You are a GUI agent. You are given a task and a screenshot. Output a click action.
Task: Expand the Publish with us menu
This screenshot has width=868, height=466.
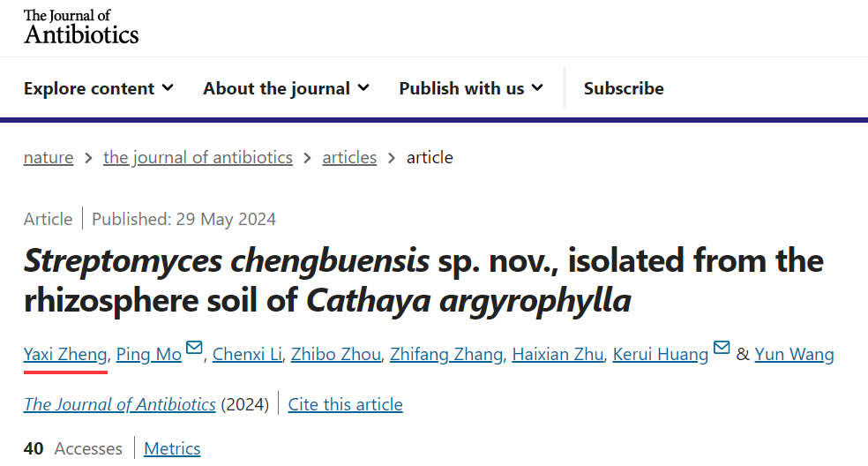[471, 88]
